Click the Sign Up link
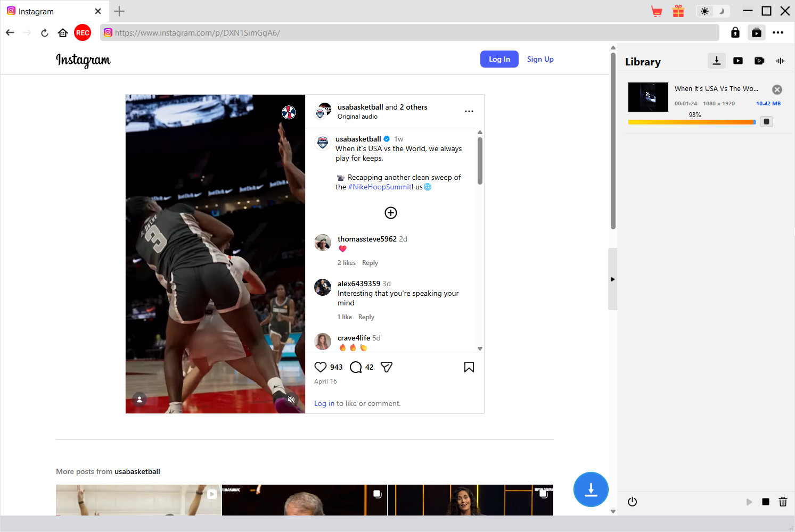This screenshot has width=795, height=532. tap(540, 59)
